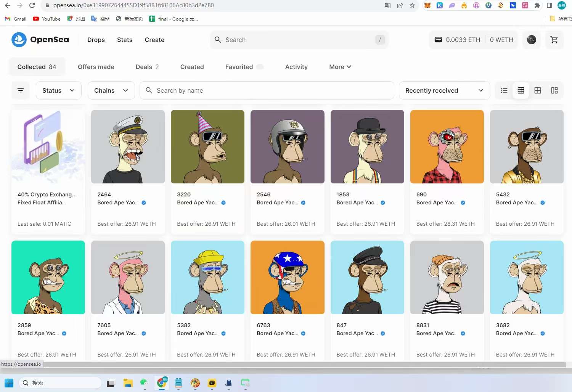Screen dimensions: 572x392
Task: Click the OpenSea logo
Action: (40, 40)
